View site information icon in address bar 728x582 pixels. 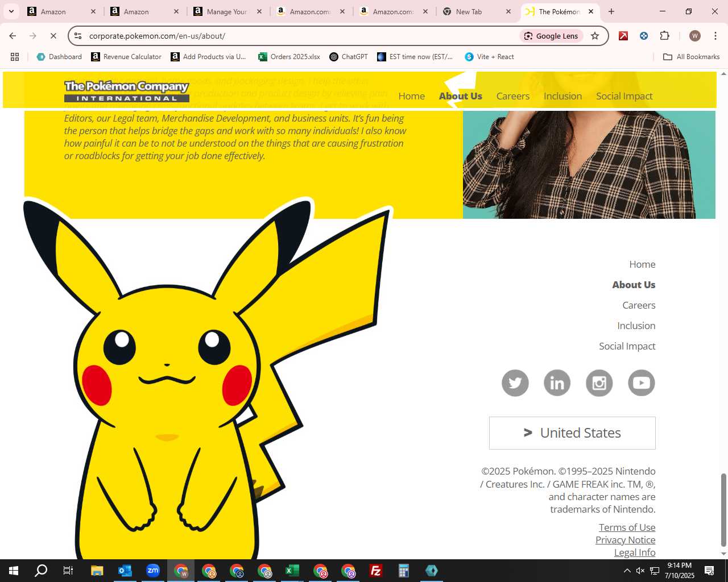(x=78, y=36)
